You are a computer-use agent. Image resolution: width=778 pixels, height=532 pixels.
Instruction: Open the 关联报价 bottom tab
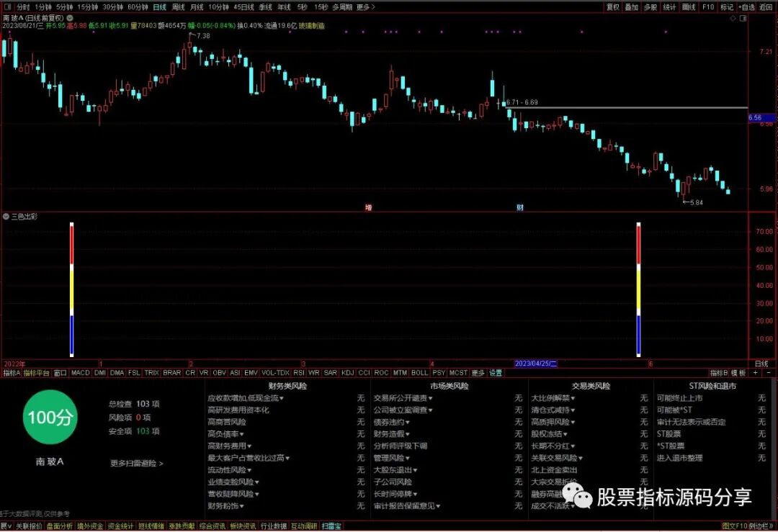[x=30, y=526]
